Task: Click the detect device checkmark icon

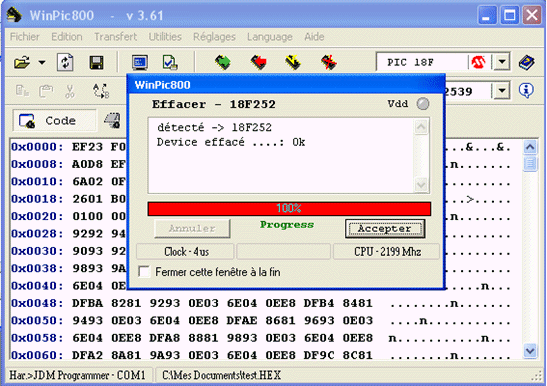Action: [170, 63]
